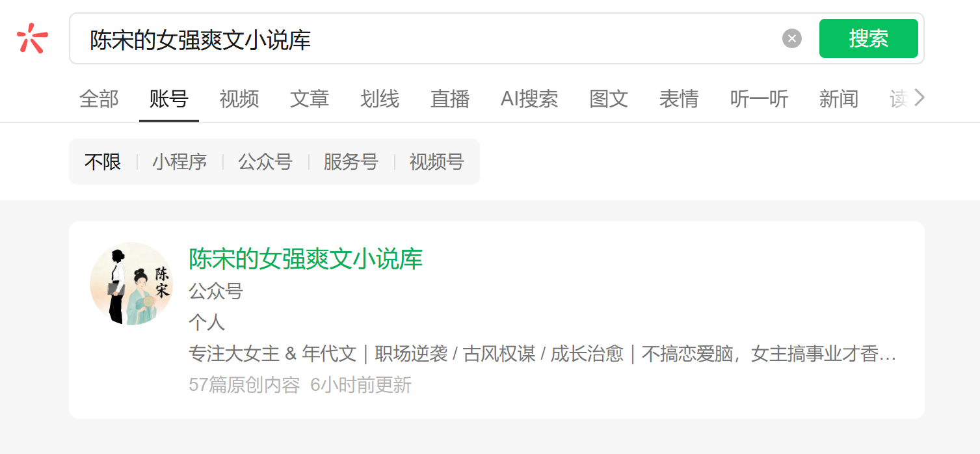The width and height of the screenshot is (980, 454).
Task: Open the 表情 tab
Action: (x=679, y=100)
